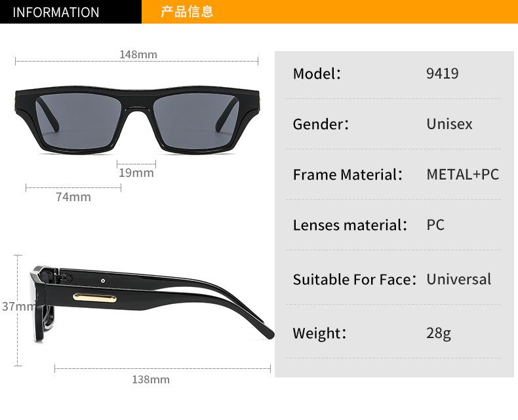The width and height of the screenshot is (518, 420).
Task: Click the Lenses material value PC
Action: click(435, 225)
